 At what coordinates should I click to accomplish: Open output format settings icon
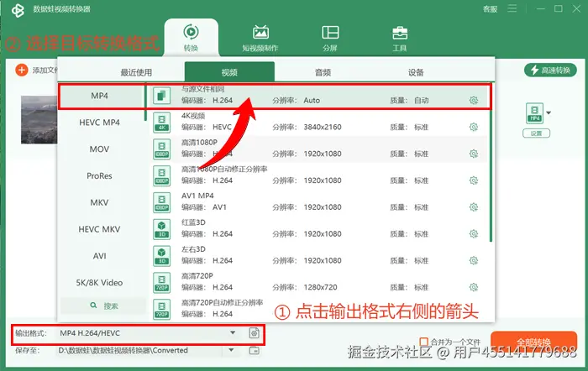255,332
